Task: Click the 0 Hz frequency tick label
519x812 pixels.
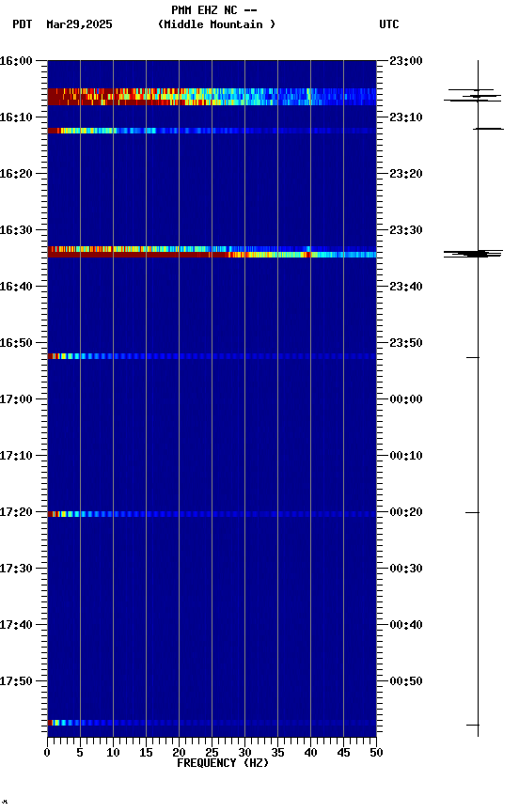Action: click(47, 753)
